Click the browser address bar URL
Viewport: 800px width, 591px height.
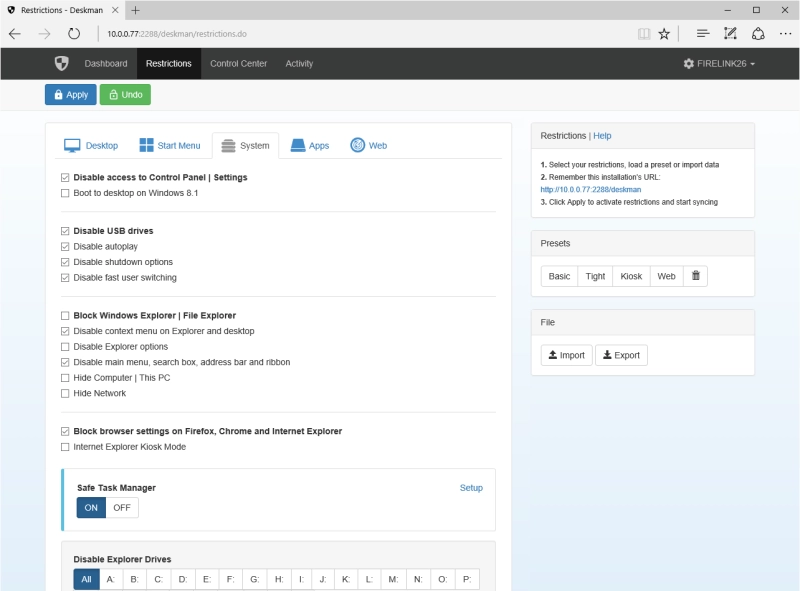pos(177,34)
